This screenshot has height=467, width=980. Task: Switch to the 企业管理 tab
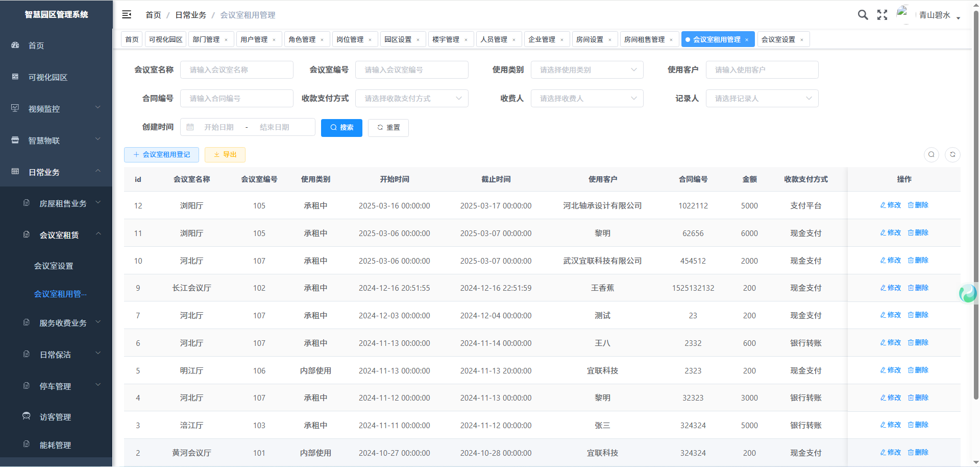[x=542, y=39]
